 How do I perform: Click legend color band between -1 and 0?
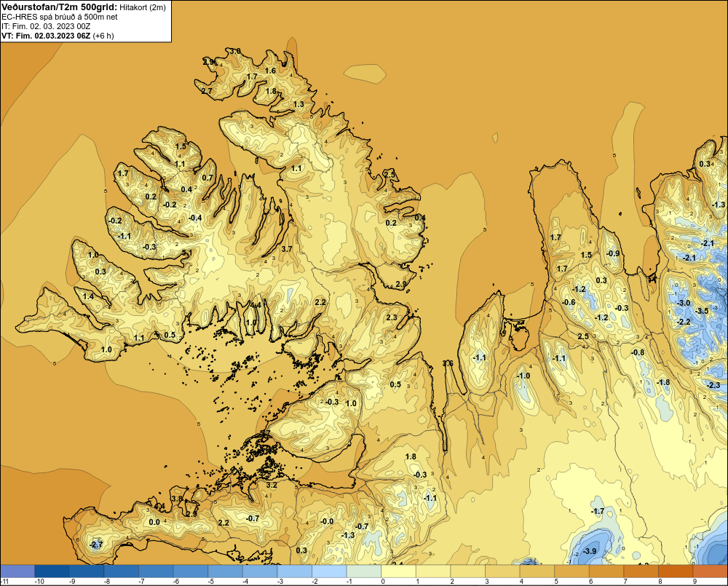363,571
